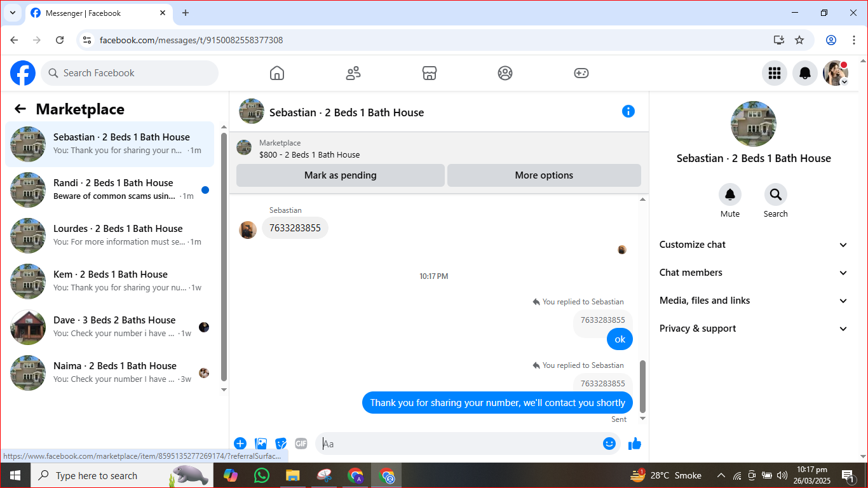868x488 pixels.
Task: Open Chrome tab search dropdown
Action: [x=12, y=13]
